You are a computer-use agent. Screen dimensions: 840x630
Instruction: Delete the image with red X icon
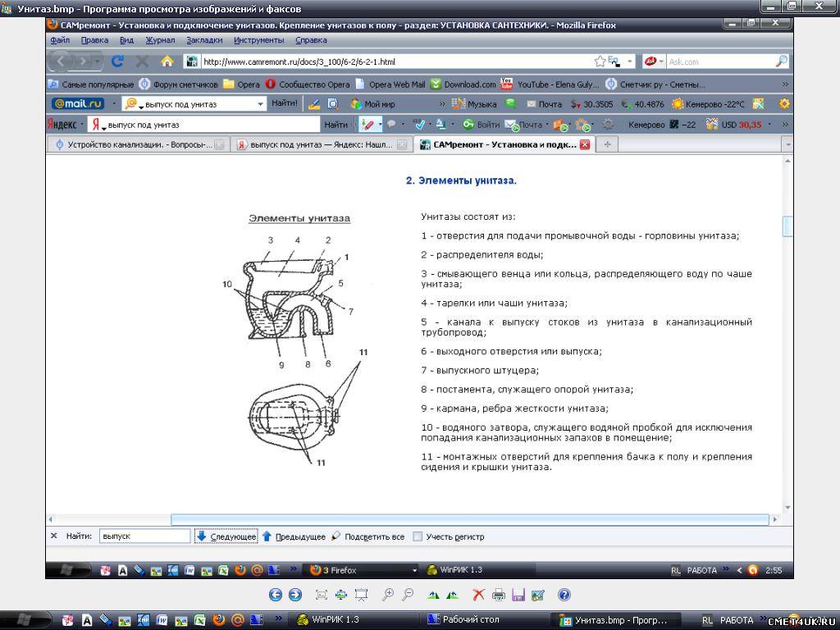point(478,595)
